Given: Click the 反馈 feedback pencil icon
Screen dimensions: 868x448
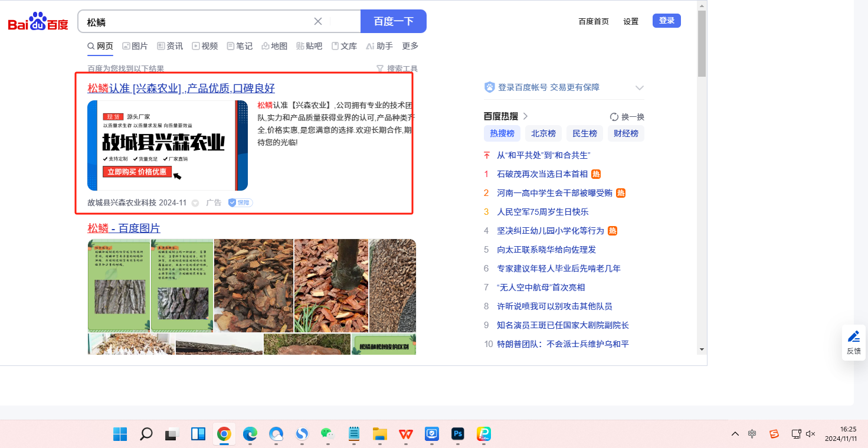Looking at the screenshot, I should tap(853, 336).
